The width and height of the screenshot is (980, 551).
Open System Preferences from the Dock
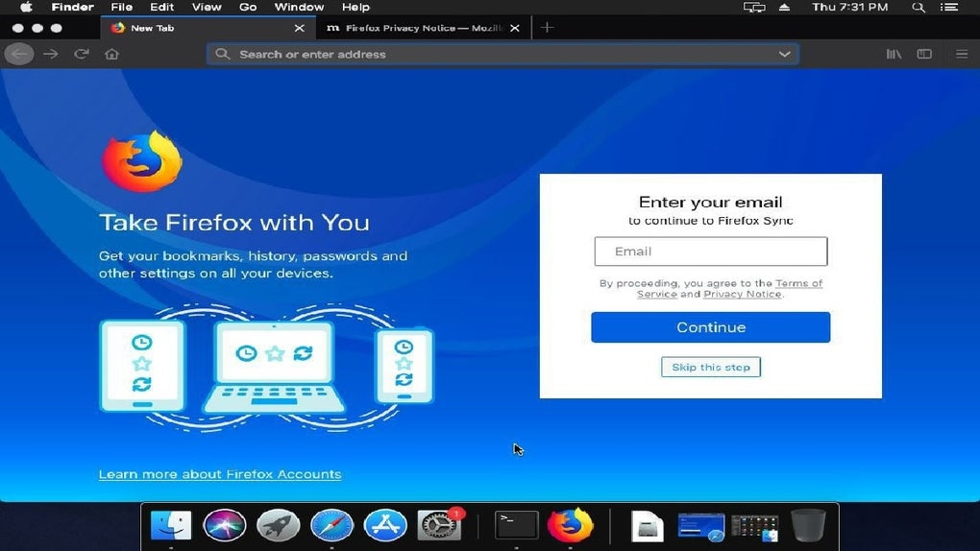click(x=439, y=525)
